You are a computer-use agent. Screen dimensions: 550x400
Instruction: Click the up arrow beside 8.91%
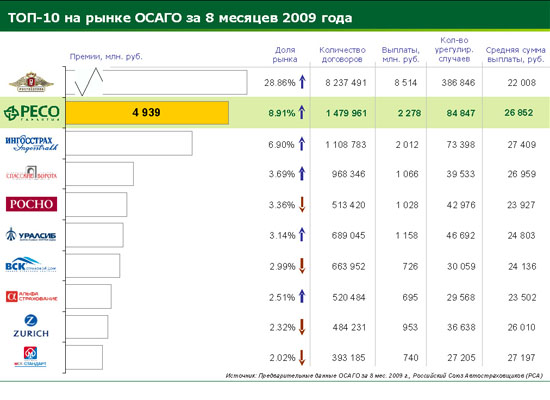pos(302,112)
